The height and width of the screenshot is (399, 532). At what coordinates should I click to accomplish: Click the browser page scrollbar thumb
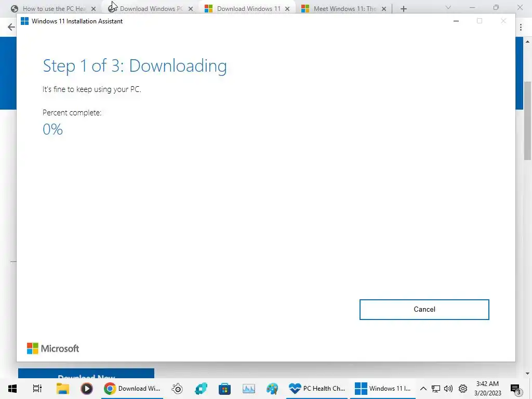pyautogui.click(x=528, y=121)
